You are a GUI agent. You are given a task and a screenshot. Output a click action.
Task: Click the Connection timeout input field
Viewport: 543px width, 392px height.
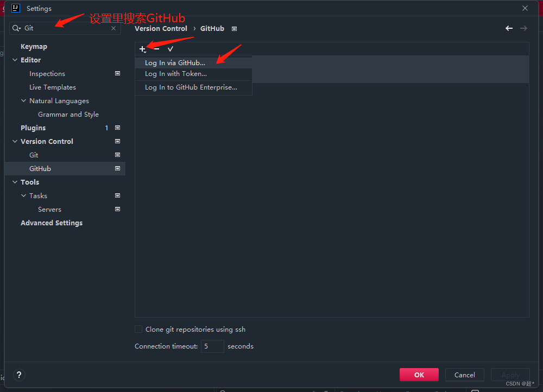212,346
